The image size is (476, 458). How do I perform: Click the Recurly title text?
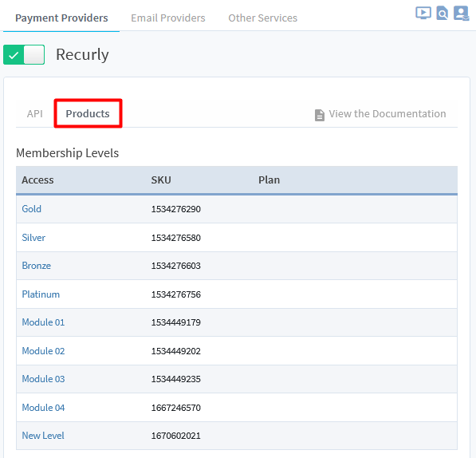pyautogui.click(x=82, y=55)
